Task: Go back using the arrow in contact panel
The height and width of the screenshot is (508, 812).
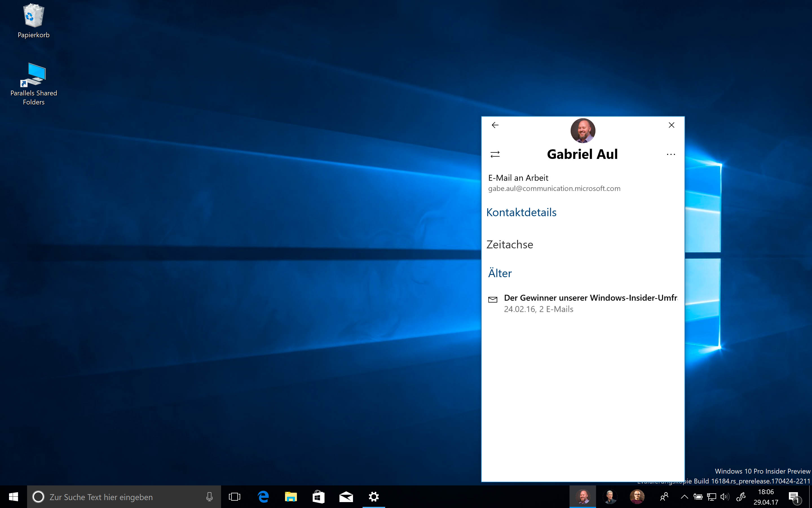Action: tap(495, 125)
